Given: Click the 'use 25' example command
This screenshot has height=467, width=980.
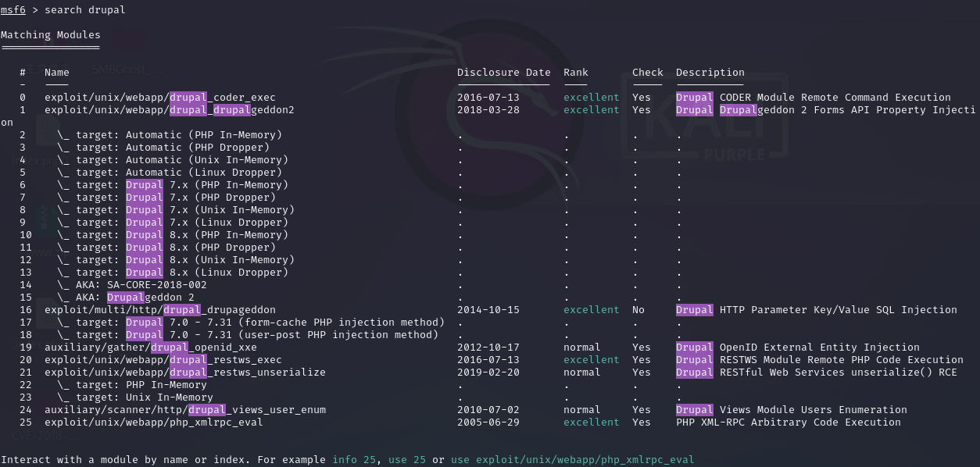Looking at the screenshot, I should (x=407, y=460).
